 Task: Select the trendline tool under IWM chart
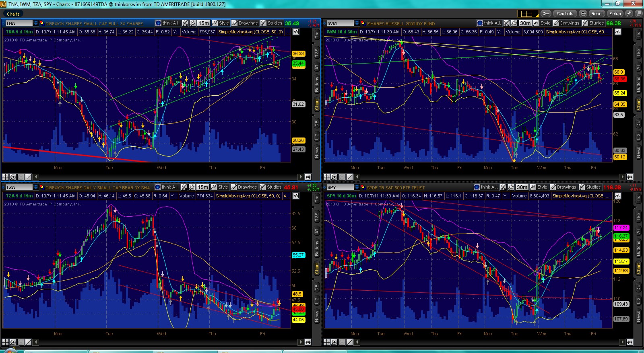(x=349, y=177)
